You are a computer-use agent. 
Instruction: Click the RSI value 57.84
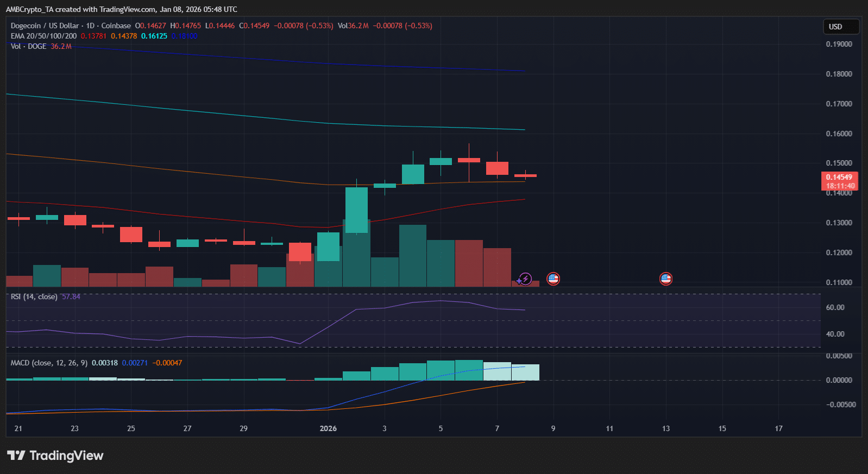click(x=71, y=296)
